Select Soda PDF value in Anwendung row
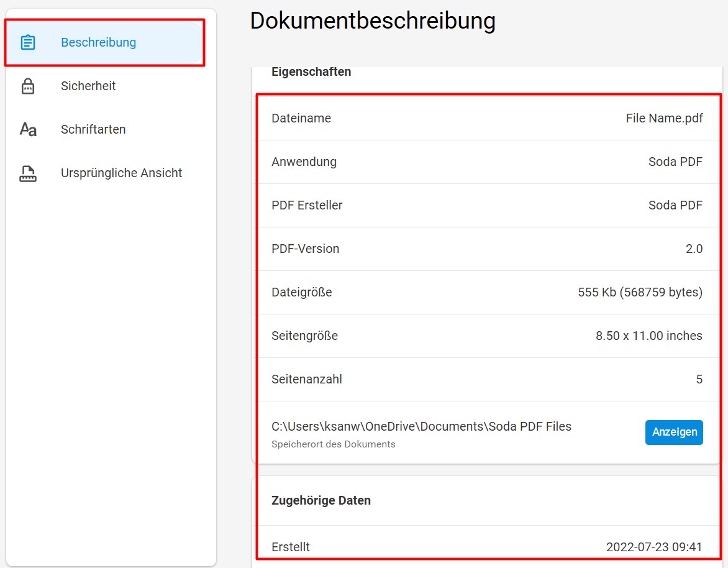 (675, 162)
